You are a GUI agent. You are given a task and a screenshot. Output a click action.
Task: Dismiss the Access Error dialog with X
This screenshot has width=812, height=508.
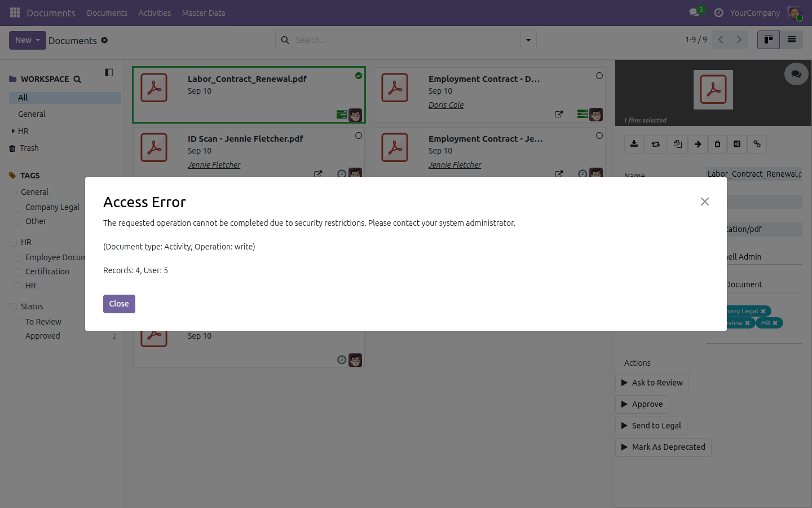[705, 202]
